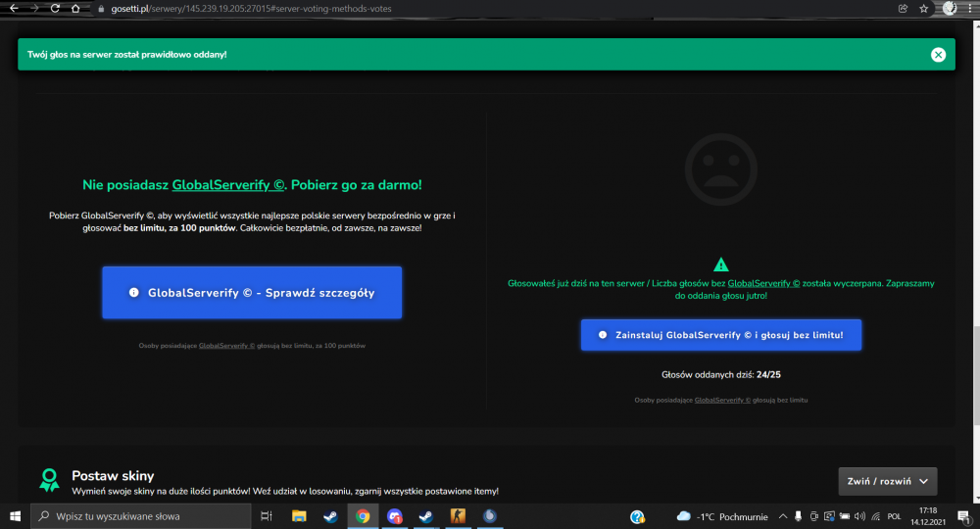The image size is (980, 529).
Task: Open File Explorer from the taskbar
Action: [299, 516]
